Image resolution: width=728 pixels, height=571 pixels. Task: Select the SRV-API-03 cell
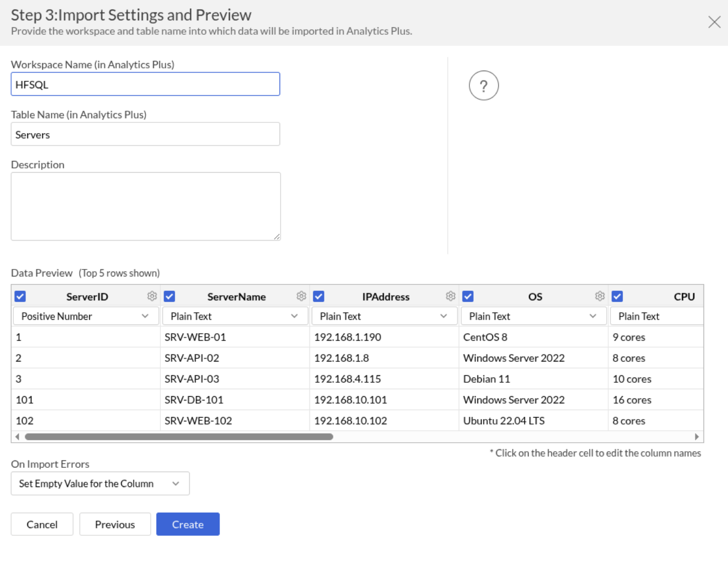235,379
